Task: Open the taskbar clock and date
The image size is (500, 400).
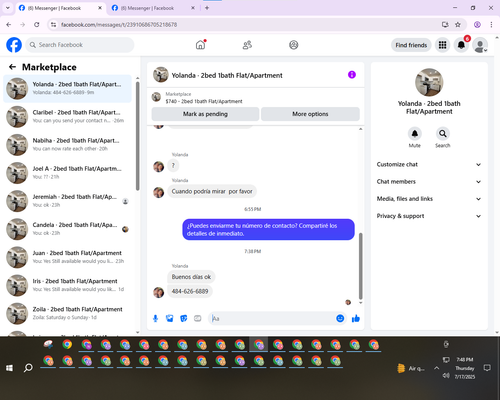Action: (465, 368)
